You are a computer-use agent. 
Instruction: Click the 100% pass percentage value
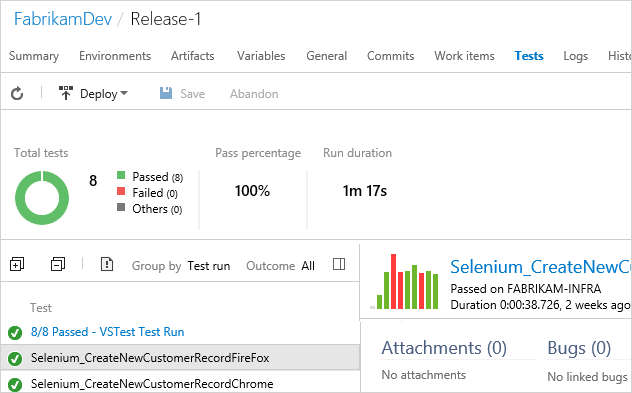coord(252,191)
